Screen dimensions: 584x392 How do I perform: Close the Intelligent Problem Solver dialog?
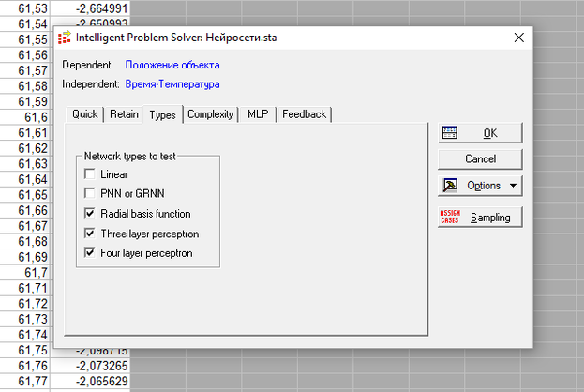(518, 38)
